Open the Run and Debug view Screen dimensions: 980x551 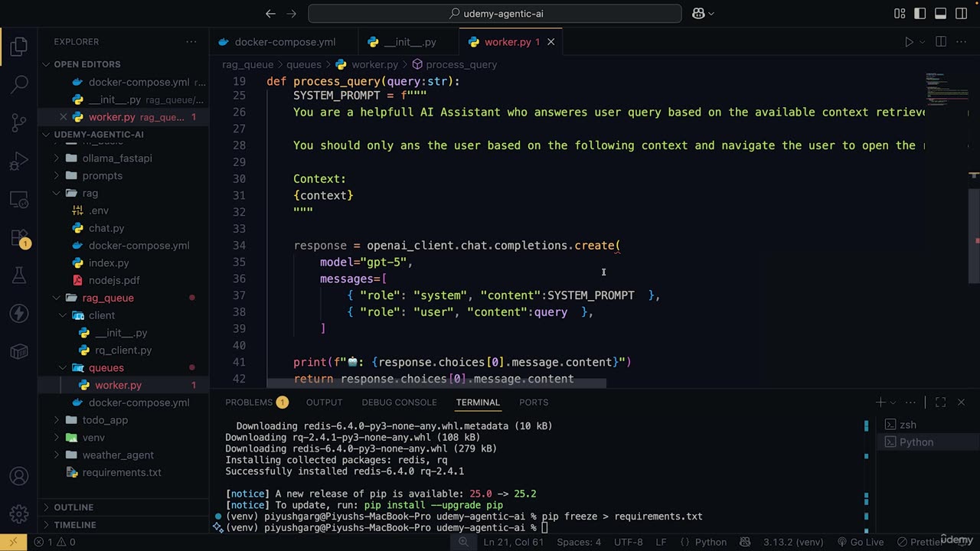[19, 161]
